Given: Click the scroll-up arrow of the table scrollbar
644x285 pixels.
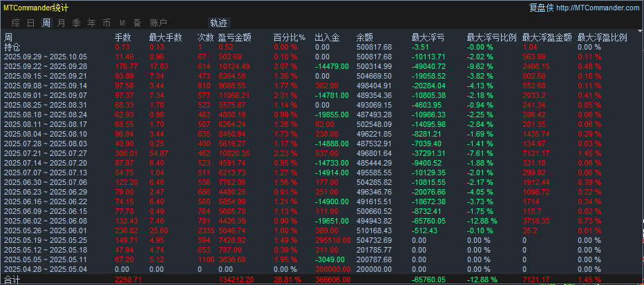Looking at the screenshot, I should [x=641, y=30].
